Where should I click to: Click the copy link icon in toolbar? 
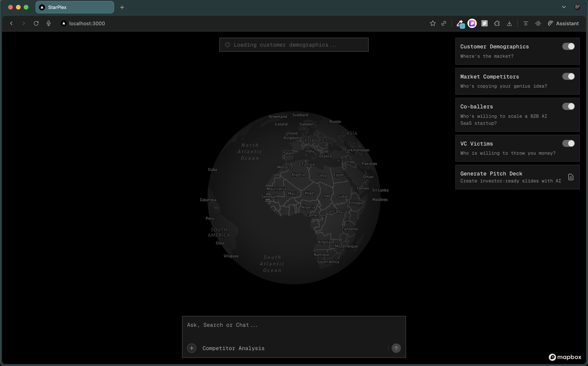[444, 24]
